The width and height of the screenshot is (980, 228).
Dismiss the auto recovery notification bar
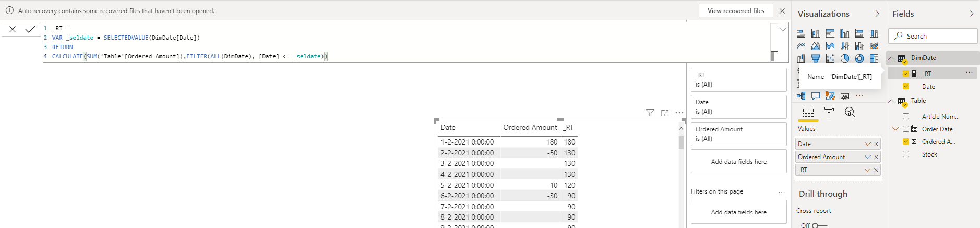pyautogui.click(x=782, y=10)
